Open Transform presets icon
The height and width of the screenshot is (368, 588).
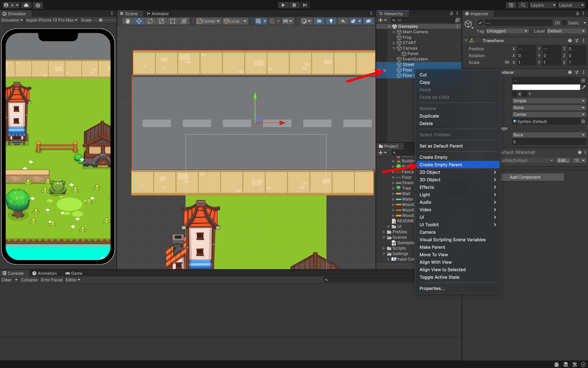pos(577,41)
